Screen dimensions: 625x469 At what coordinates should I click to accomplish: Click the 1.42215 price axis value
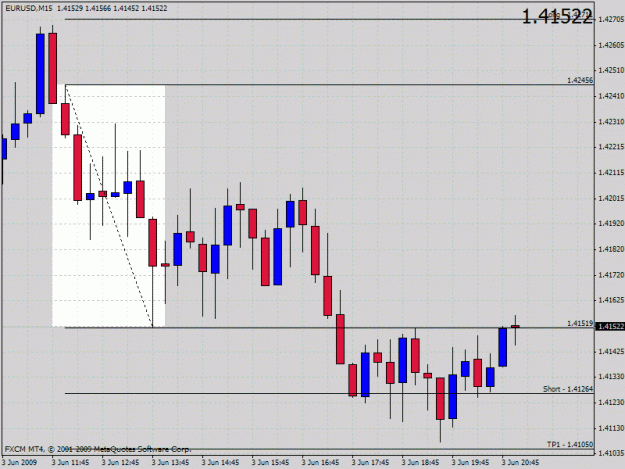pos(611,147)
